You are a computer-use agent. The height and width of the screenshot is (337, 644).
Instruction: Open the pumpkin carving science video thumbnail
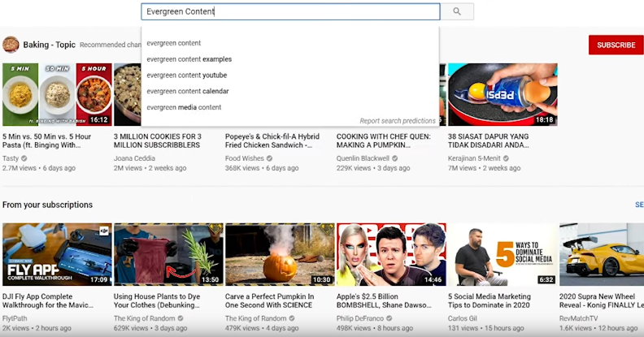click(280, 254)
